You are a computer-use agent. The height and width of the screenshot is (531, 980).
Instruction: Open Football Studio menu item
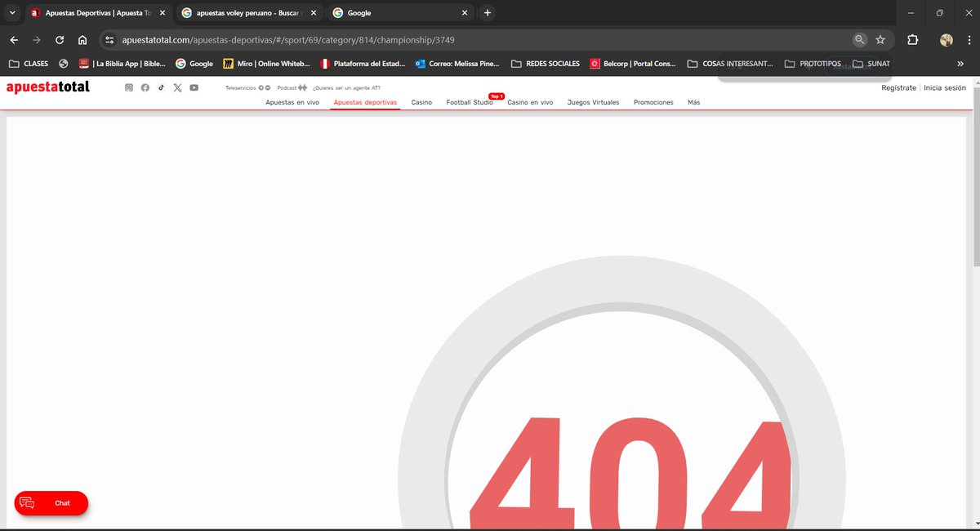[470, 103]
